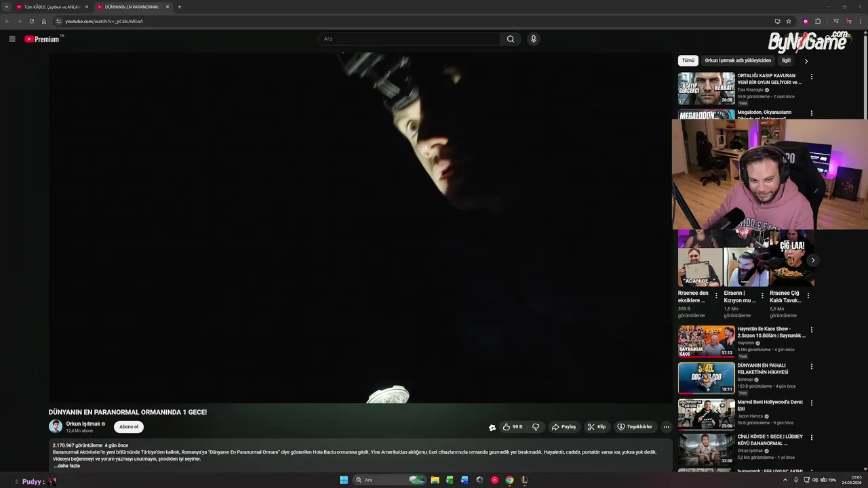Select 'Orkun Işıtmak adlı yükleyiciden' chip
Screen dimensions: 868x488
tap(738, 60)
